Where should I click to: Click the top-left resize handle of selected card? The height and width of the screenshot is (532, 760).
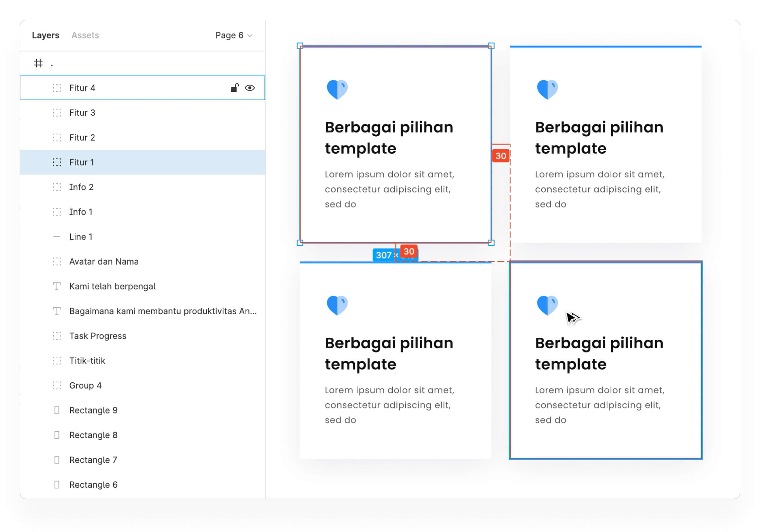pyautogui.click(x=300, y=46)
